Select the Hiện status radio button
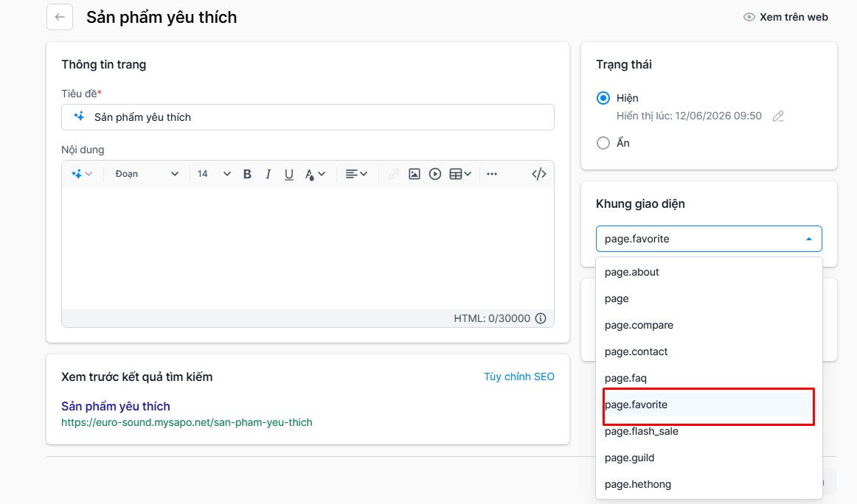This screenshot has height=504, width=857. (x=603, y=98)
